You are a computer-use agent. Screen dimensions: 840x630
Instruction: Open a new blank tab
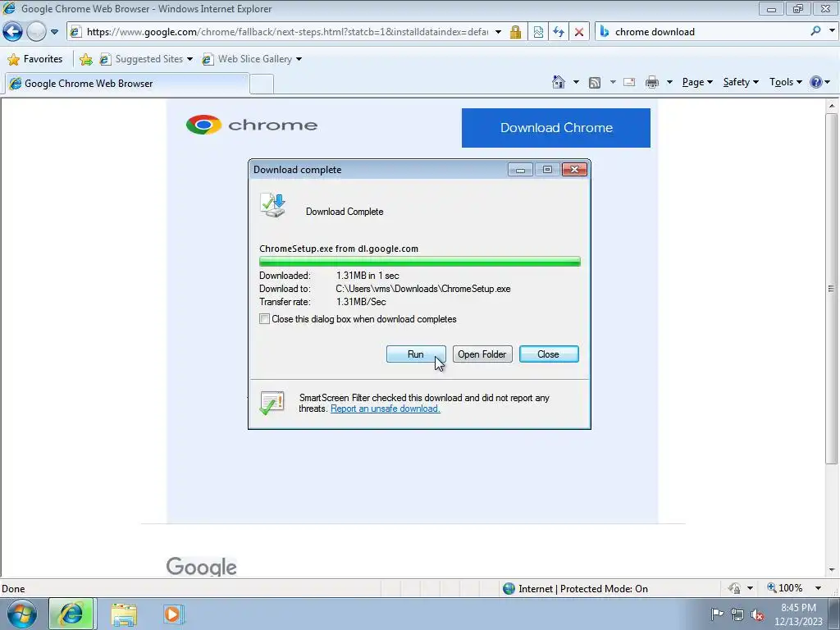[x=262, y=84]
